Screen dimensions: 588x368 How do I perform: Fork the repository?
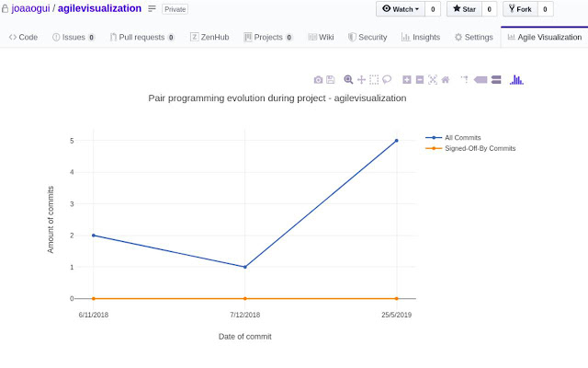click(520, 9)
